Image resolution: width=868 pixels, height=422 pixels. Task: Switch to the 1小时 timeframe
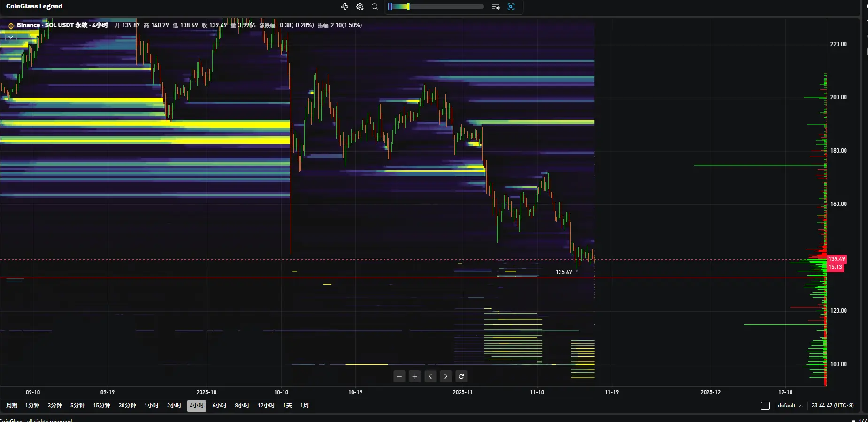click(x=151, y=406)
